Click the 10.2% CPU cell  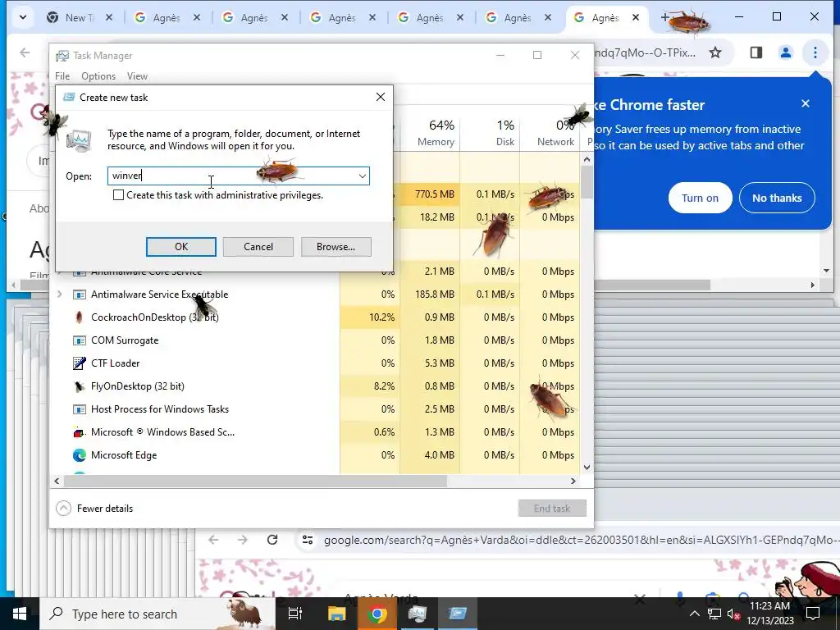[x=370, y=317]
